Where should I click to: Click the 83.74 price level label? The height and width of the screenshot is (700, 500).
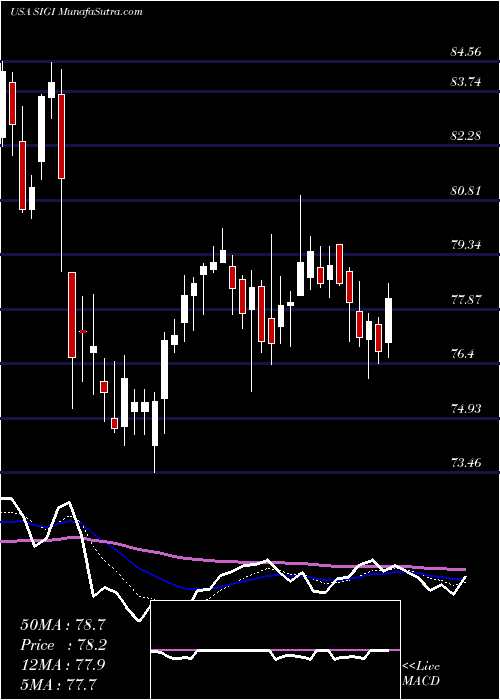[466, 82]
